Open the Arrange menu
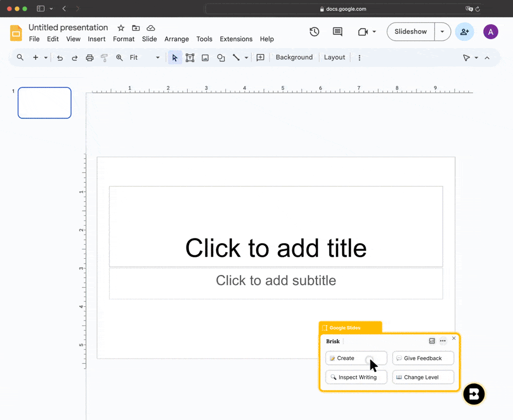Viewport: 513px width, 420px height. 177,39
